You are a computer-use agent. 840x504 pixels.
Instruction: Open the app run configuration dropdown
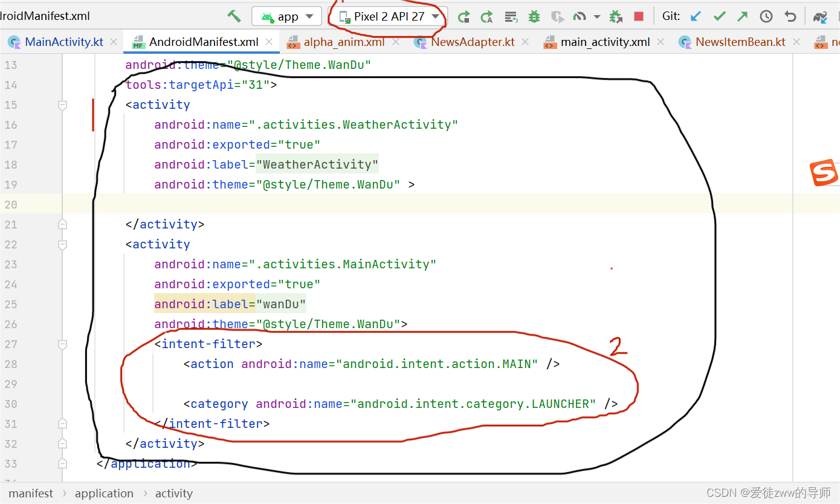(x=286, y=16)
